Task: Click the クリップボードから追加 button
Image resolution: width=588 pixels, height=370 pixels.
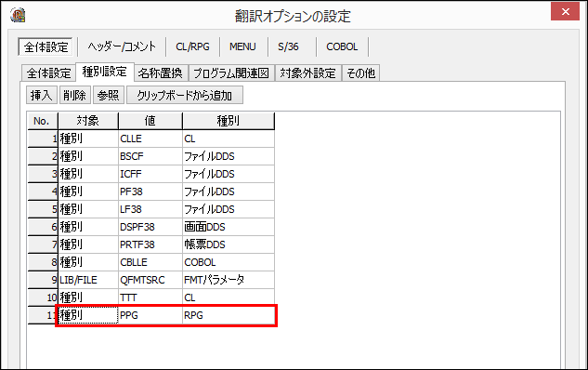Action: point(185,96)
